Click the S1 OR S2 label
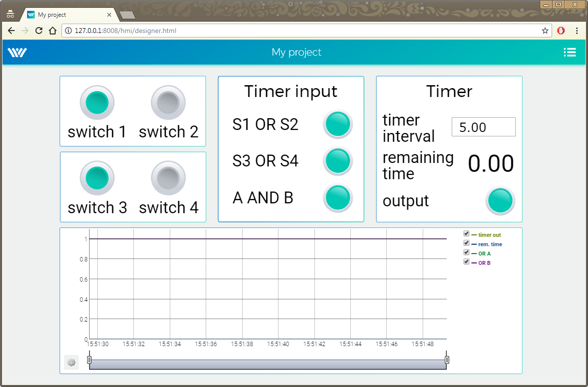 tap(266, 124)
